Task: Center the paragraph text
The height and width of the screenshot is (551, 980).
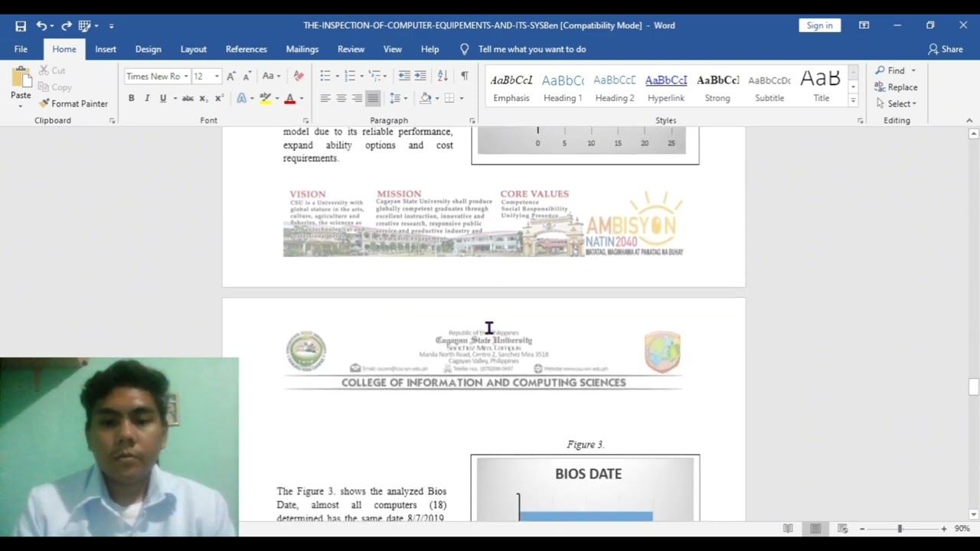Action: point(341,98)
